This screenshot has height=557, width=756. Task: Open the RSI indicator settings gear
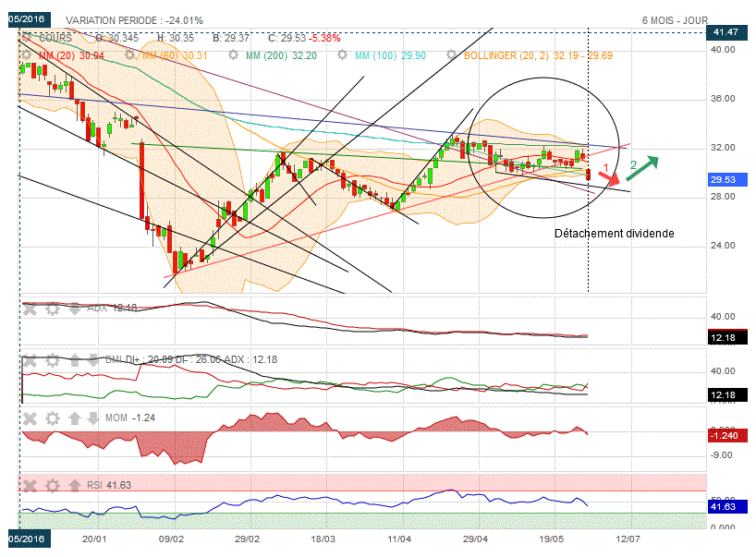click(53, 485)
